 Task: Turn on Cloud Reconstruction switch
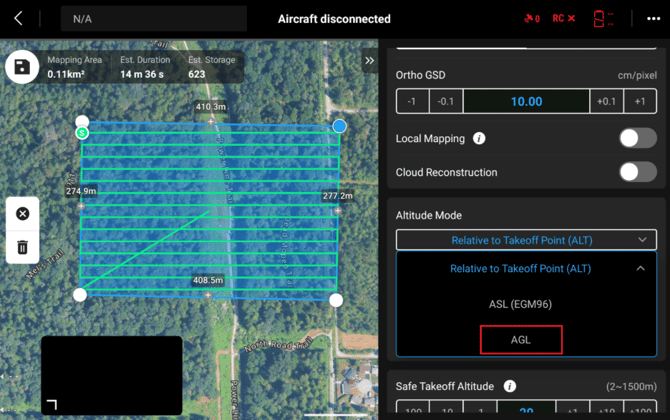click(637, 172)
